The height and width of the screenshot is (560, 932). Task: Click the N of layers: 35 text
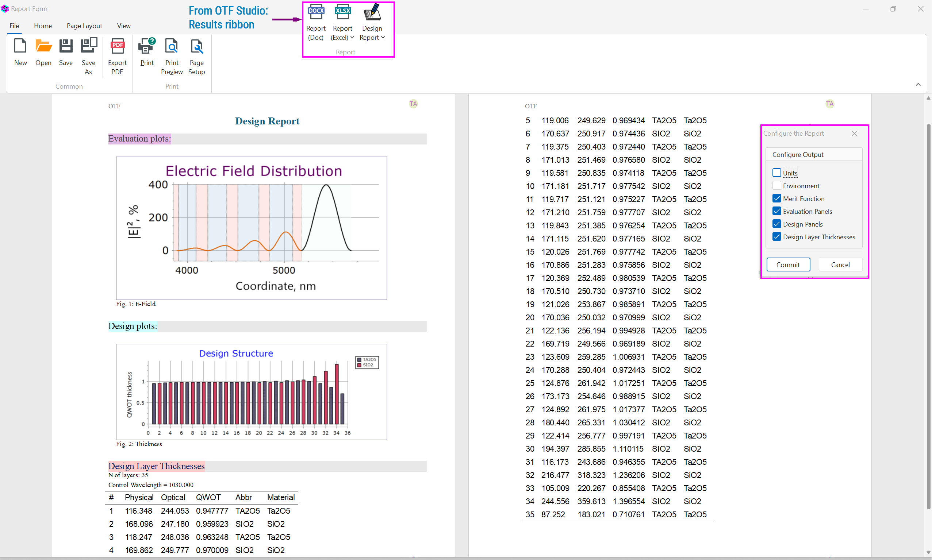point(129,475)
